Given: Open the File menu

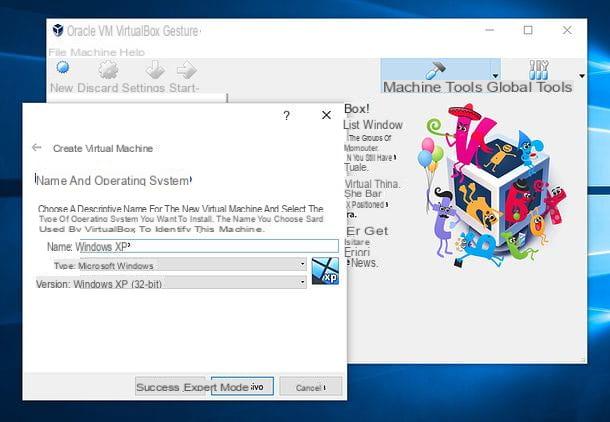Looking at the screenshot, I should click(x=57, y=52).
